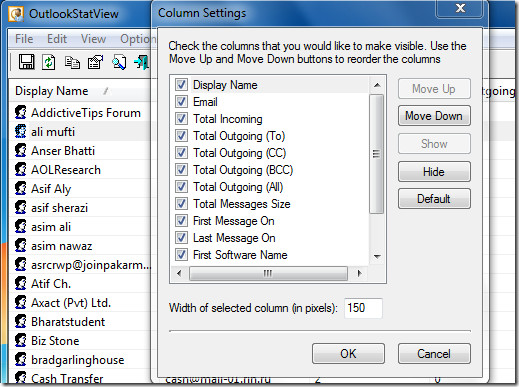This screenshot has width=519, height=387.
Task: Select asim ali contact icon
Action: tap(21, 226)
